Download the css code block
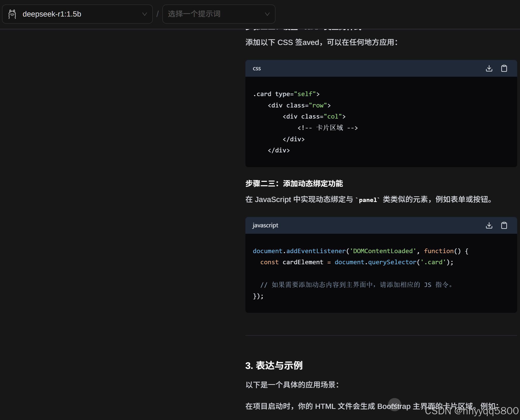The width and height of the screenshot is (520, 420). point(489,68)
